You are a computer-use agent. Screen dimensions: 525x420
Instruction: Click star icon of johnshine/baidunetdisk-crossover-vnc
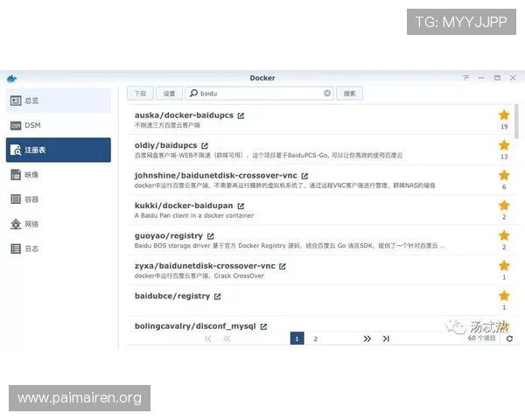click(x=504, y=176)
